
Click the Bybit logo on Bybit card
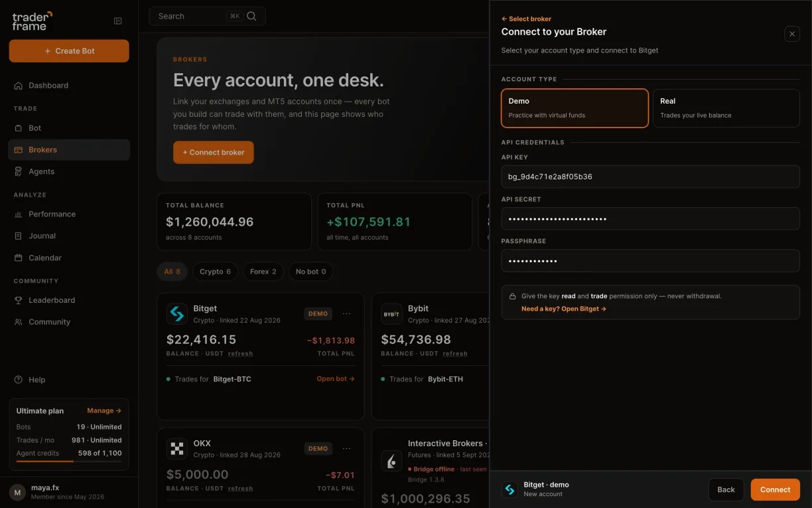(x=391, y=313)
